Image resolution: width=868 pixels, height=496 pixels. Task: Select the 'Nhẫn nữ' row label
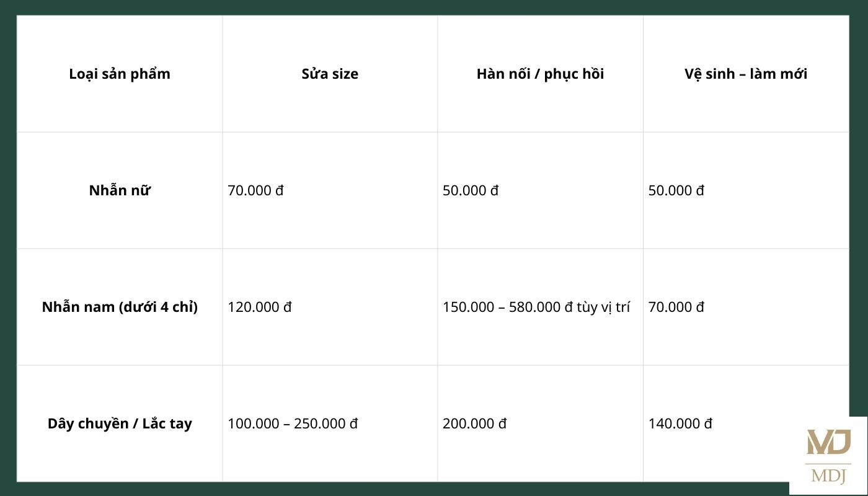click(120, 190)
